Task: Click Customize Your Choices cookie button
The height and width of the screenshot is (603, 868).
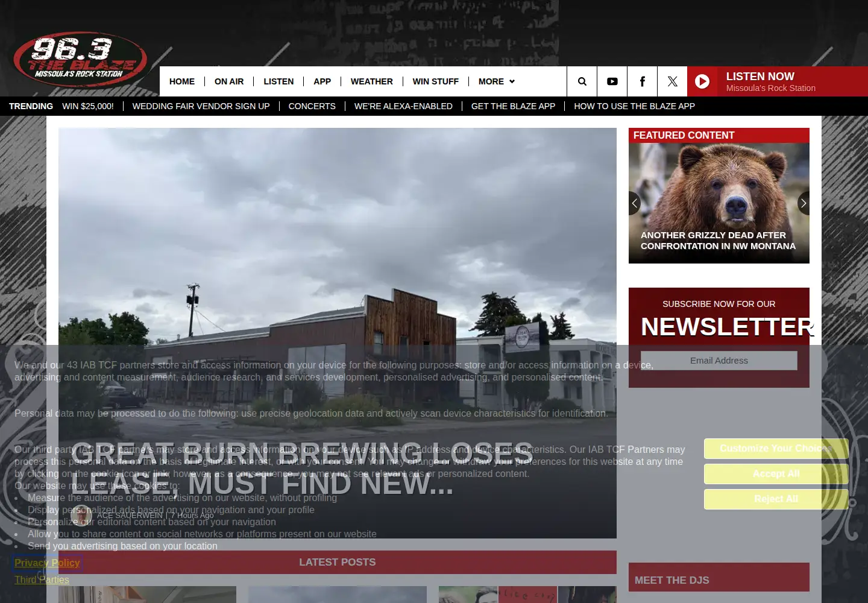Action: [776, 449]
